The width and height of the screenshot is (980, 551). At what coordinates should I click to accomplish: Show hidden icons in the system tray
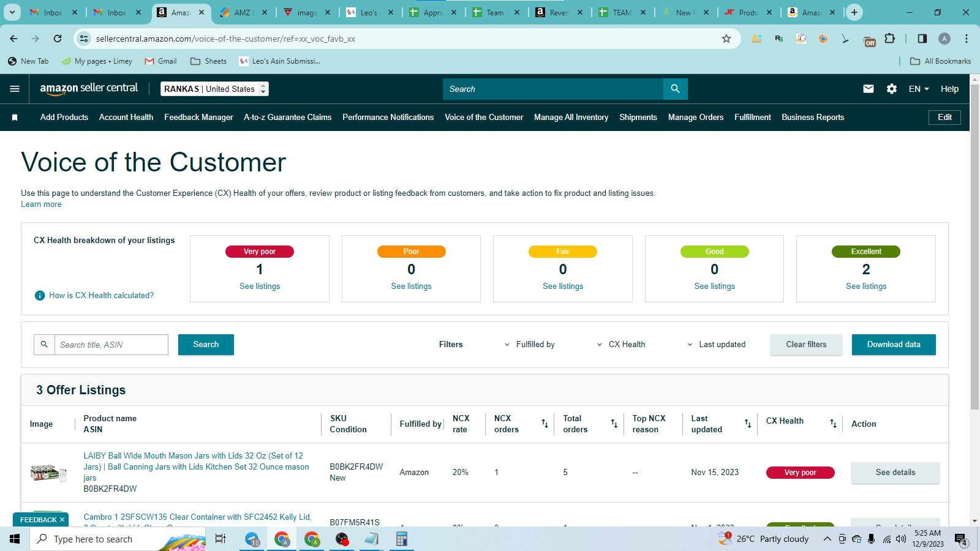827,539
